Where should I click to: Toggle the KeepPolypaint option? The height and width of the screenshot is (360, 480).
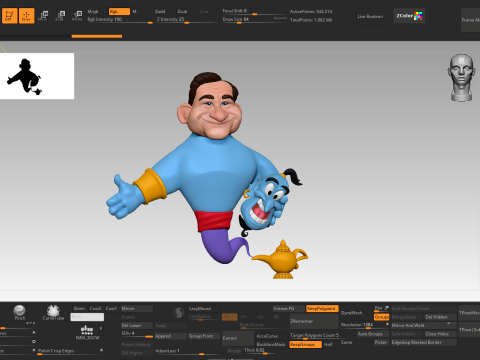(x=322, y=309)
